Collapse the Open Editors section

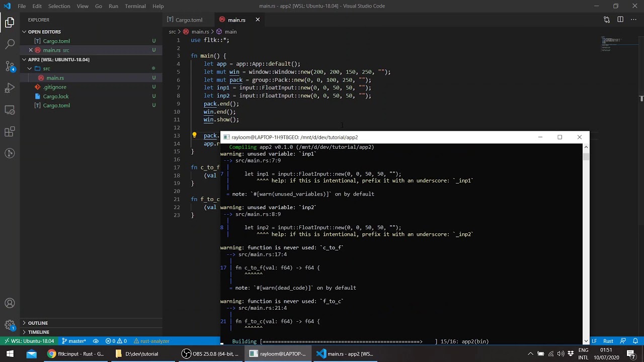[x=91, y=32]
